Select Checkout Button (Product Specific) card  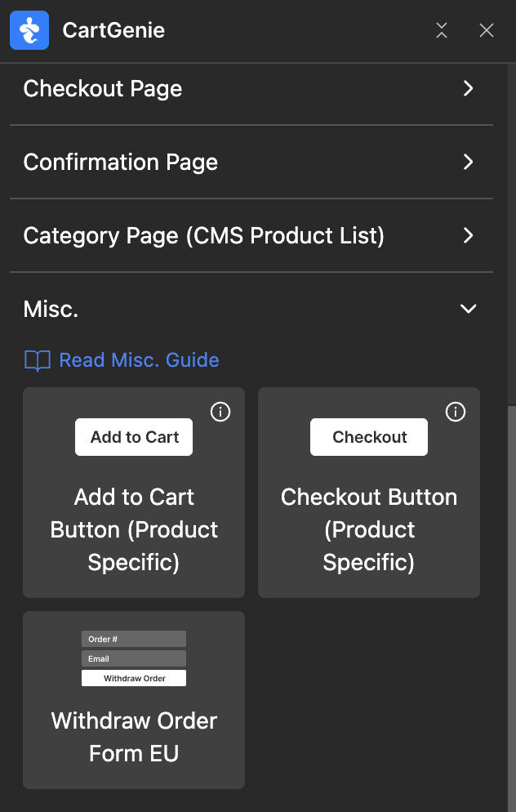[369, 493]
